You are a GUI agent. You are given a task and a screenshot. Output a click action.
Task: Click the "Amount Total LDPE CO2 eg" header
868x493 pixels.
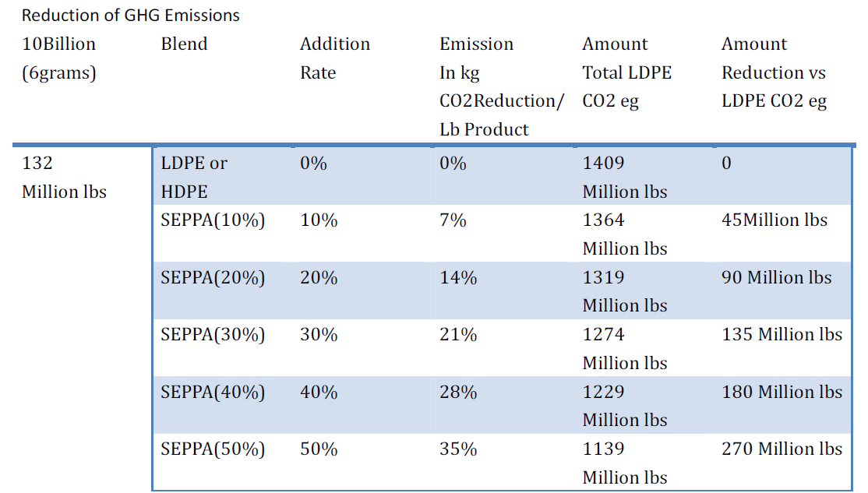626,72
